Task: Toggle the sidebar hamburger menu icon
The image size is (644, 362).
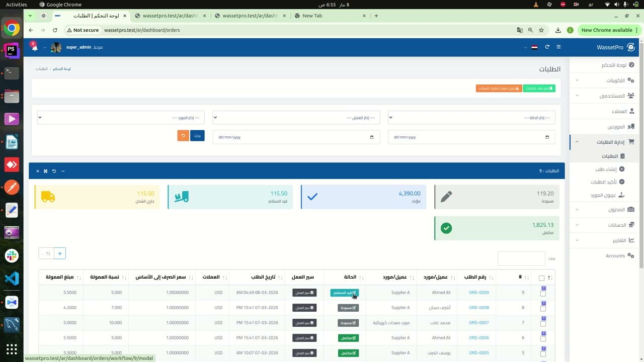Action: pyautogui.click(x=558, y=47)
